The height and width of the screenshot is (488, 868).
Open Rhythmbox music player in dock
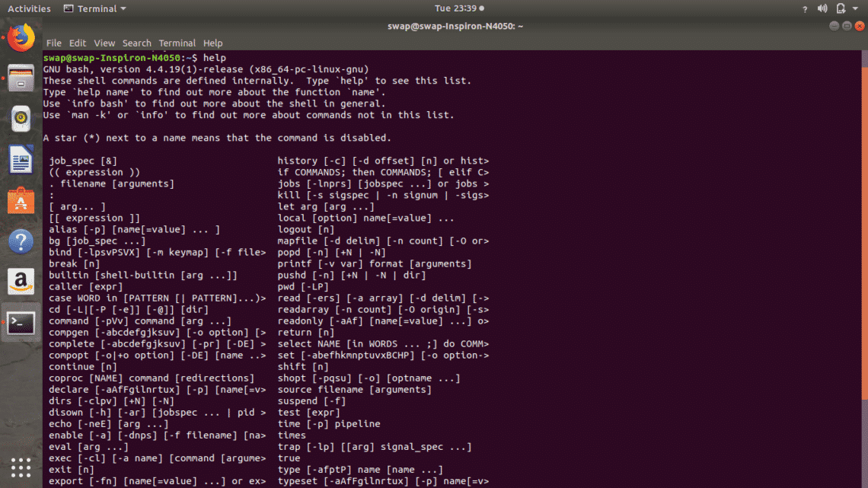pyautogui.click(x=21, y=118)
